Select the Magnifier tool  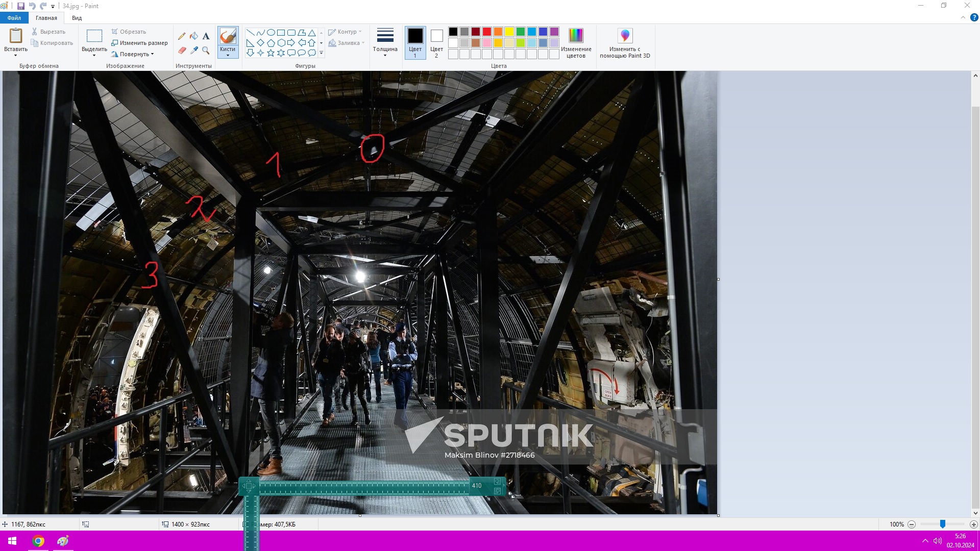pos(206,51)
